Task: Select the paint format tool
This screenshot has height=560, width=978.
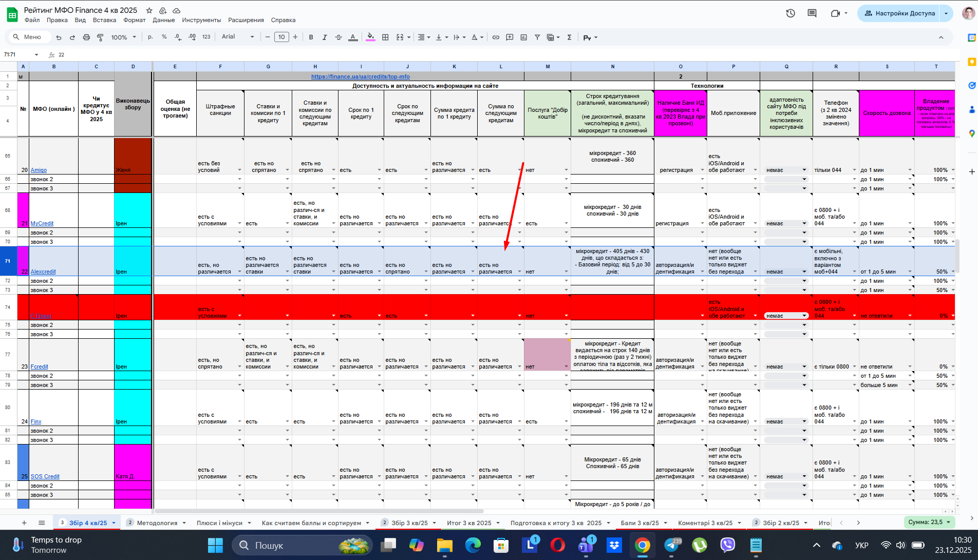Action: tap(100, 37)
